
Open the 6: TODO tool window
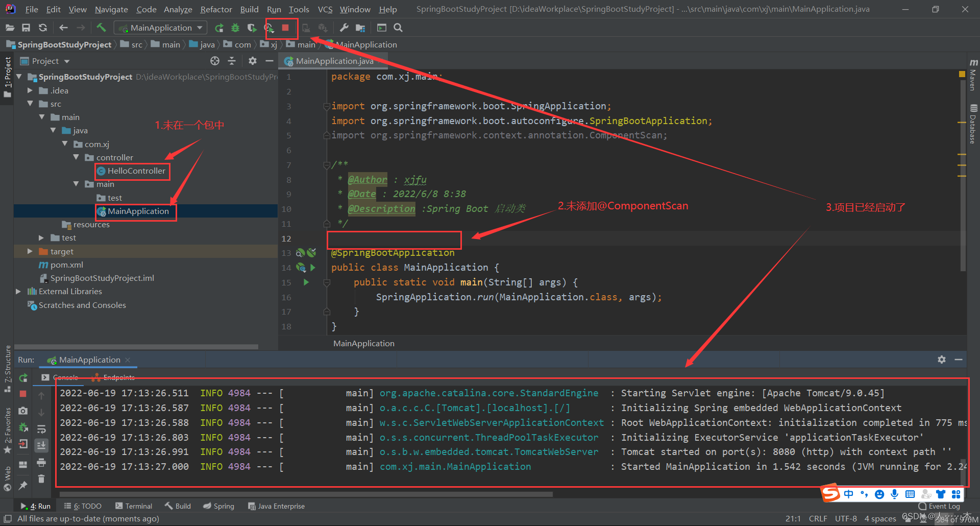point(83,506)
